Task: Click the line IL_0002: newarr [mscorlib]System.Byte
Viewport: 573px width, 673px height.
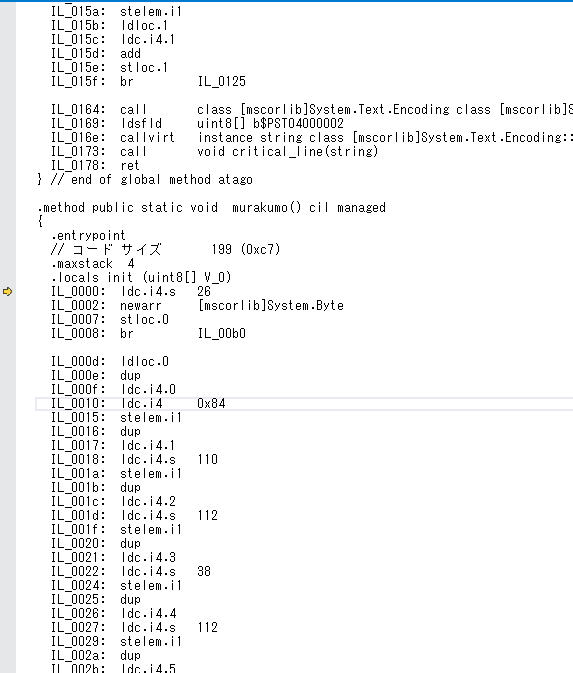Action: (197, 306)
